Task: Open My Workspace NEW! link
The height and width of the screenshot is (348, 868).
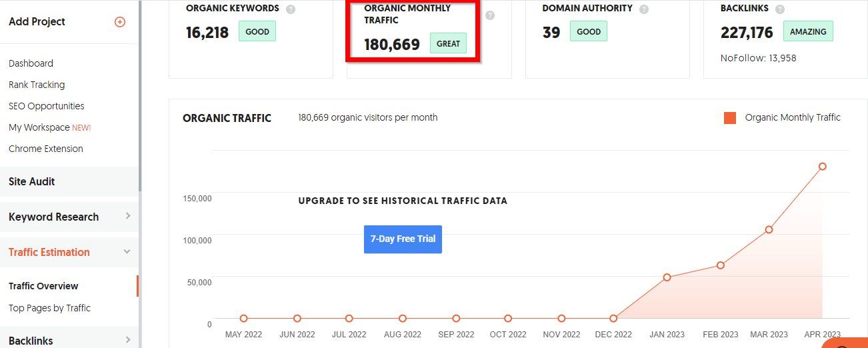Action: (x=49, y=127)
